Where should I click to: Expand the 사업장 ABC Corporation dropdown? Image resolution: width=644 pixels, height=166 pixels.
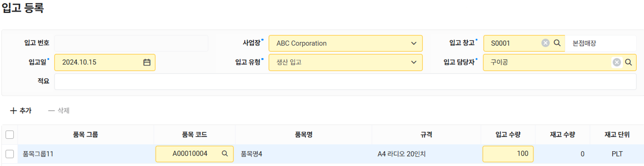pos(414,43)
